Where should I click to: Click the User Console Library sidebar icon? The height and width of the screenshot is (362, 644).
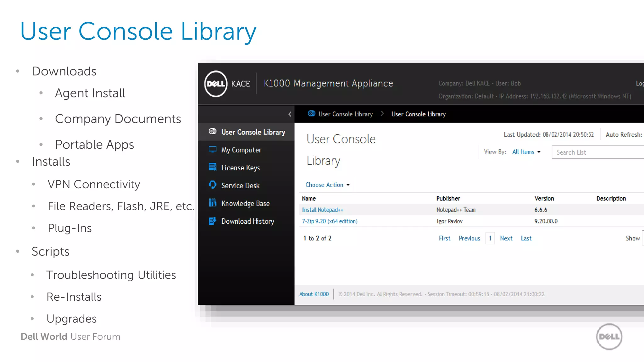click(x=213, y=131)
